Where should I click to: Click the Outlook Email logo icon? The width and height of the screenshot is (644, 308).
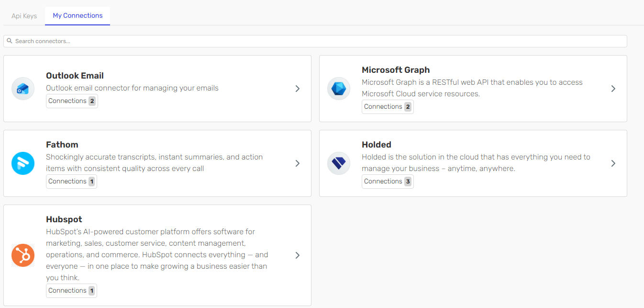[23, 89]
